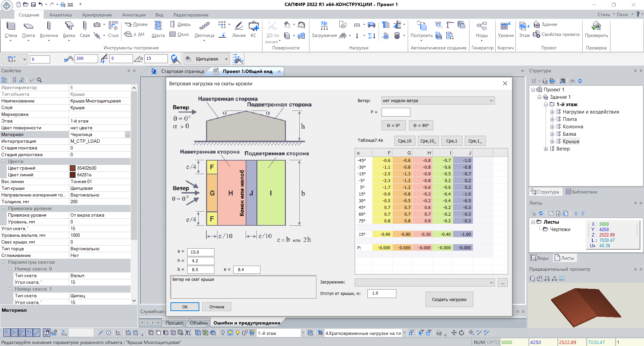Toggle the Θ = 0° wind direction button
Image resolution: width=644 pixels, height=346 pixels.
tap(393, 125)
